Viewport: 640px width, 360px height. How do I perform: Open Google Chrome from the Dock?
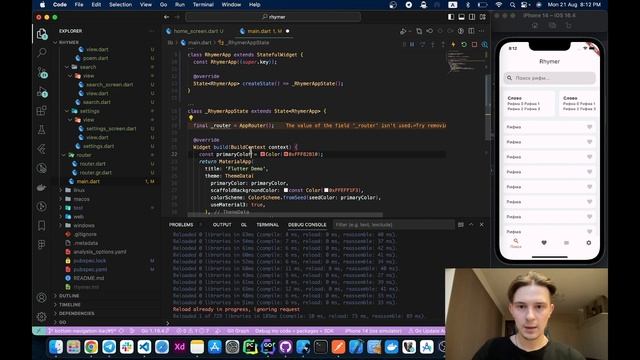pyautogui.click(x=91, y=347)
